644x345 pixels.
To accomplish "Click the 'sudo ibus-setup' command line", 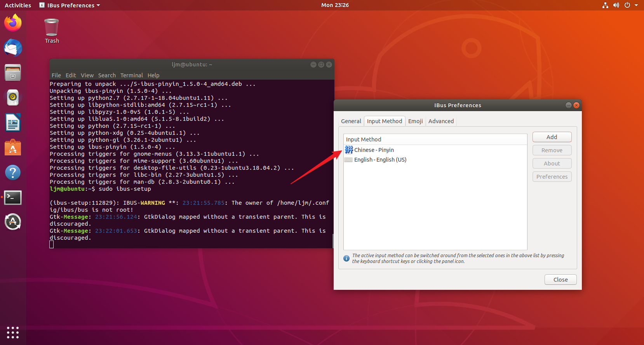I will 125,189.
